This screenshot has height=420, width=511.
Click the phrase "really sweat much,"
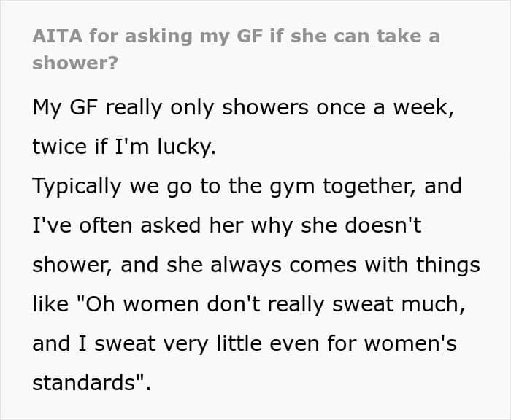coord(366,304)
